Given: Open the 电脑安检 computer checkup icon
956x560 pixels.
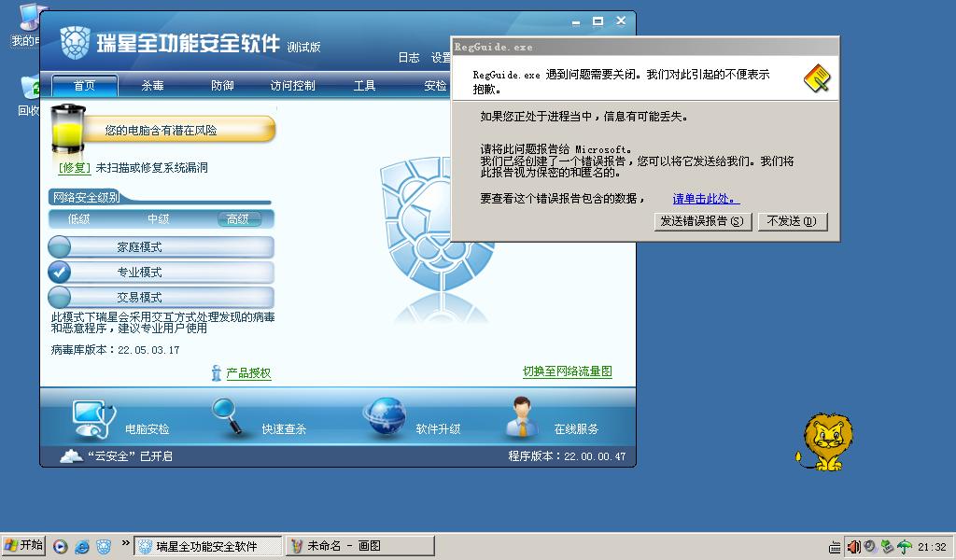Looking at the screenshot, I should tap(93, 419).
